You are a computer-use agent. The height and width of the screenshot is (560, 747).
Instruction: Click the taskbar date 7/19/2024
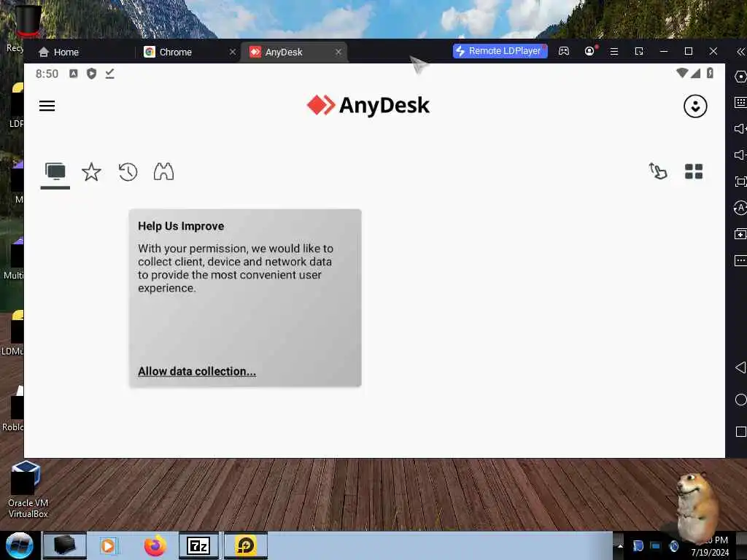click(710, 553)
